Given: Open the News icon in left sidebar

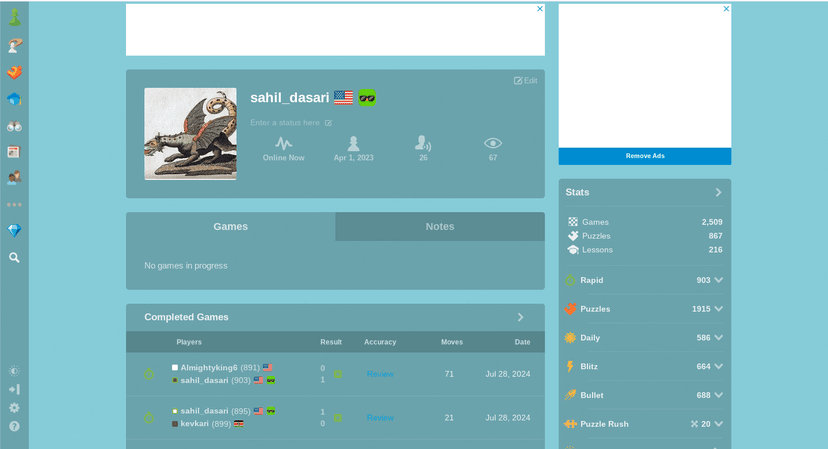Looking at the screenshot, I should [14, 152].
